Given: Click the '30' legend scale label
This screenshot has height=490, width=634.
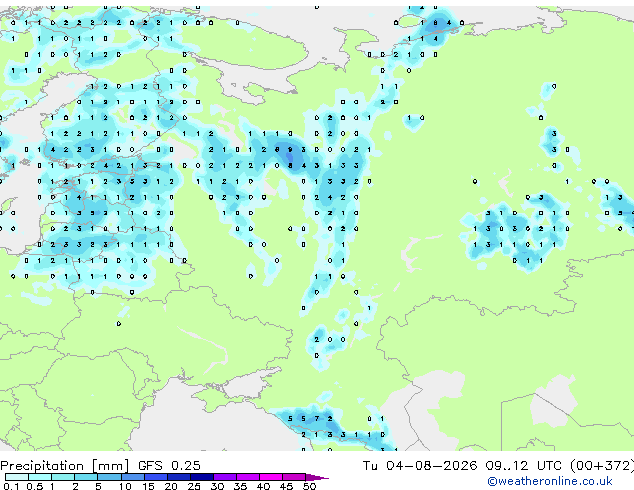Looking at the screenshot, I should pyautogui.click(x=218, y=486).
